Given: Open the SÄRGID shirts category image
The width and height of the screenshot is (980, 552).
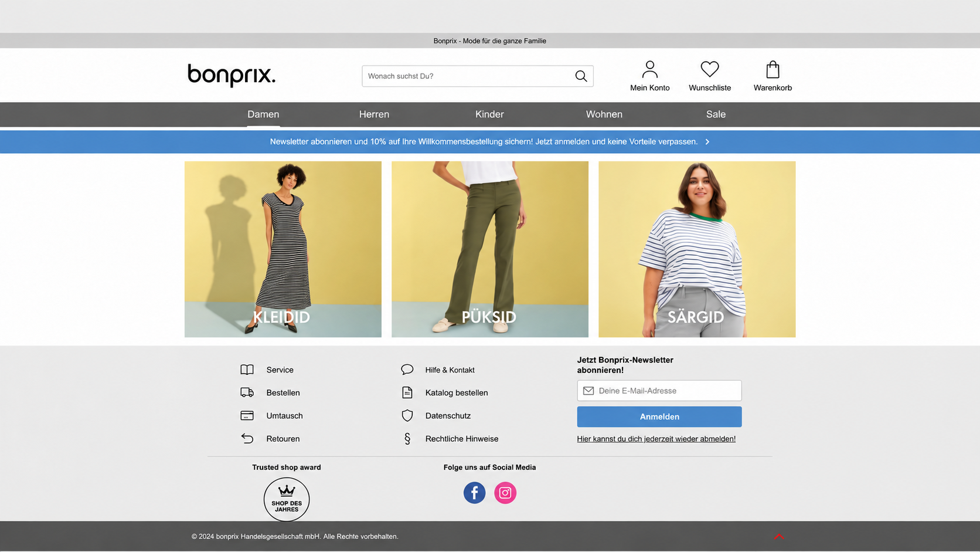Looking at the screenshot, I should [697, 249].
